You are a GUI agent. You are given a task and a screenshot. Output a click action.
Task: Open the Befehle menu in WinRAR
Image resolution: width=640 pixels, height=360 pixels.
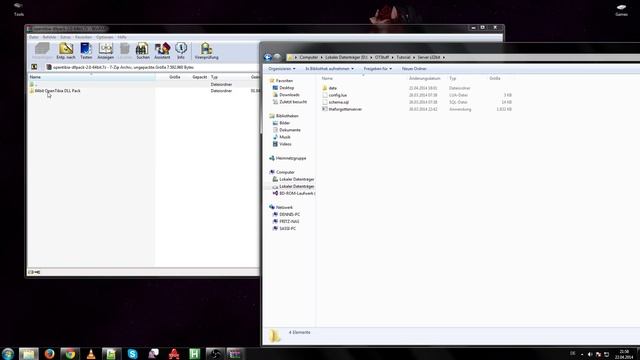(49, 37)
